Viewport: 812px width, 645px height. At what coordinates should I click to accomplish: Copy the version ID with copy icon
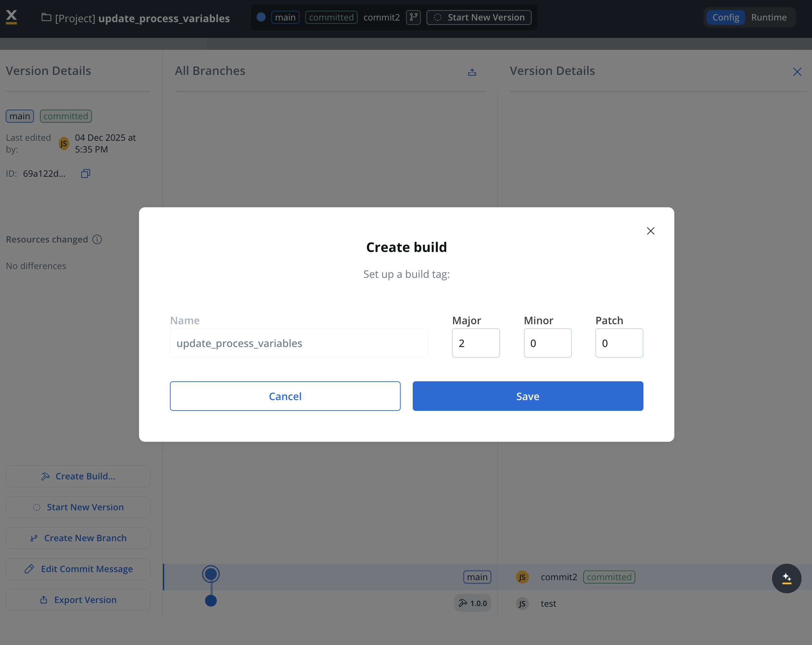click(86, 174)
